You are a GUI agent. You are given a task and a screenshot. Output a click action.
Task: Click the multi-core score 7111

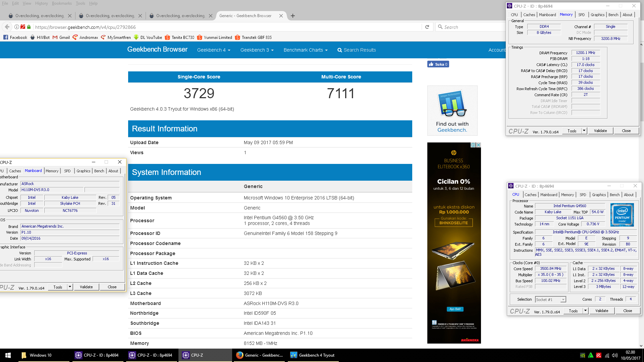[x=341, y=93]
